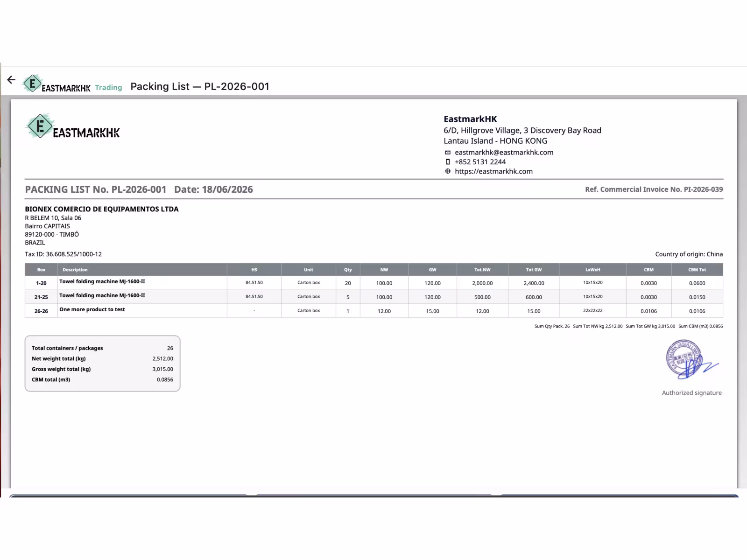747x560 pixels.
Task: Click the email envelope icon
Action: [x=447, y=153]
